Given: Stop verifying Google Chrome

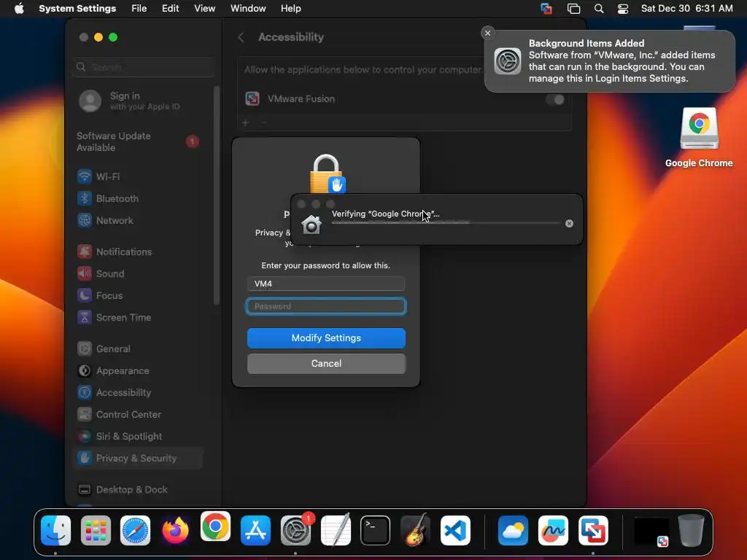Looking at the screenshot, I should [x=569, y=223].
